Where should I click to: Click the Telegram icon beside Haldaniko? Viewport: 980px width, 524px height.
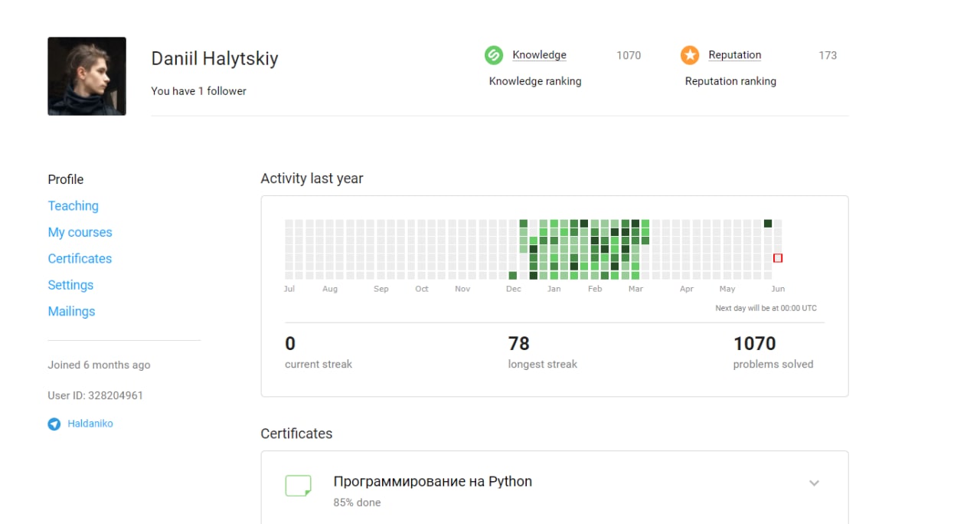pos(54,424)
